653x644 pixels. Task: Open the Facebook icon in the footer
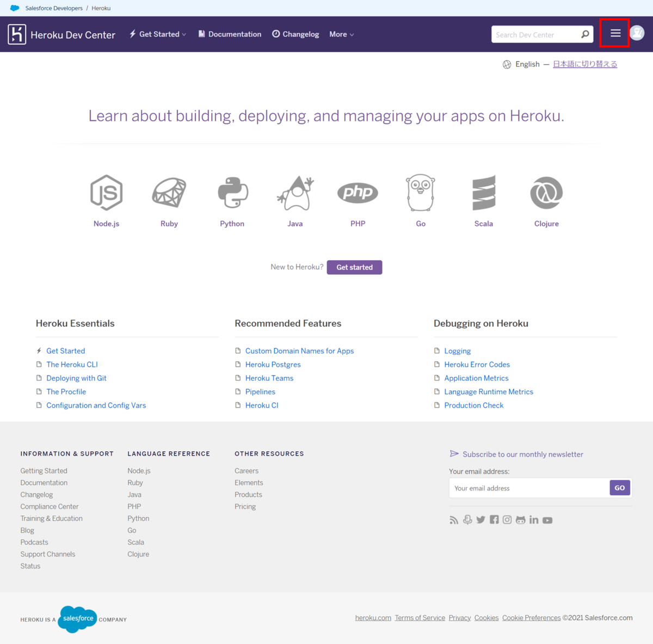(x=494, y=520)
